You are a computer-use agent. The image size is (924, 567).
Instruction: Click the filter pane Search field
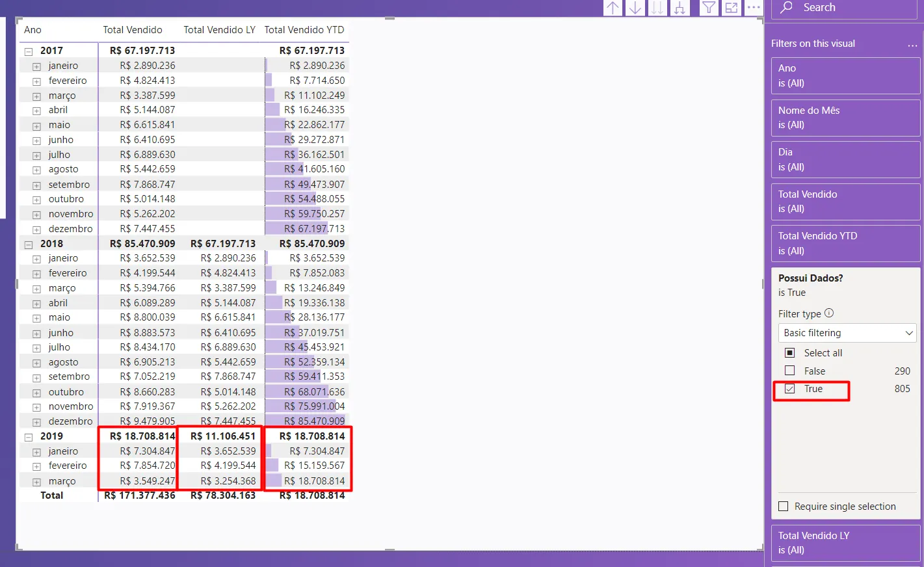(x=852, y=8)
